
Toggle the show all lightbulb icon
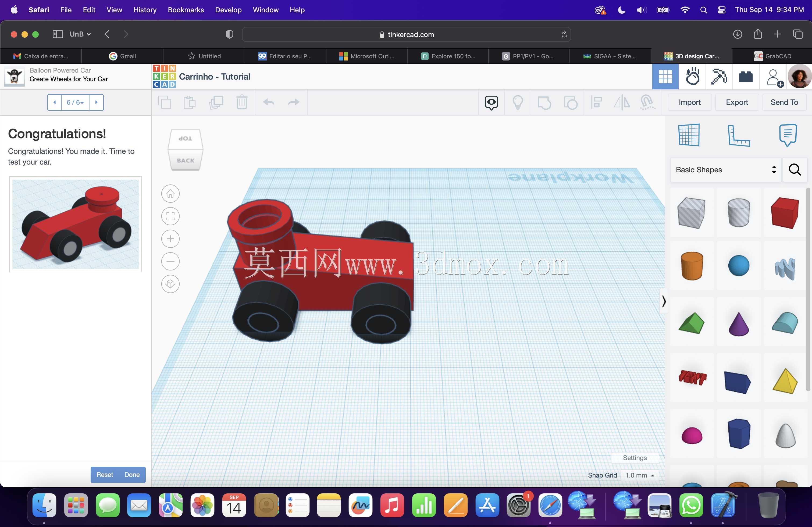point(518,102)
